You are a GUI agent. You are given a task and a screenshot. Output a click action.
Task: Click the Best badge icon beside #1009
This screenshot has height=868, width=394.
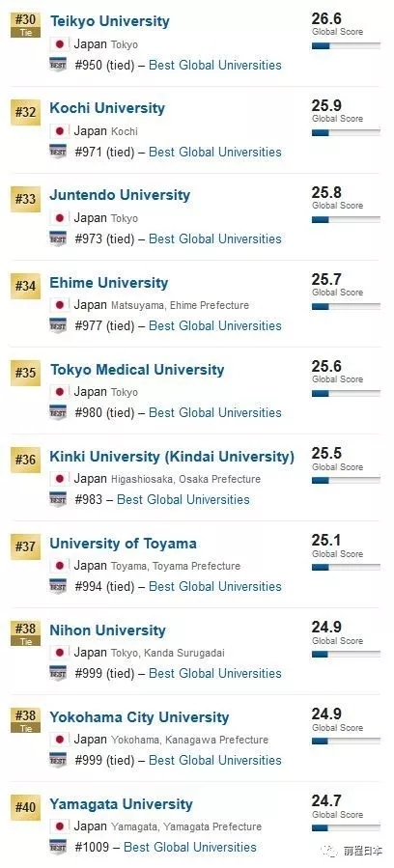pyautogui.click(x=58, y=847)
